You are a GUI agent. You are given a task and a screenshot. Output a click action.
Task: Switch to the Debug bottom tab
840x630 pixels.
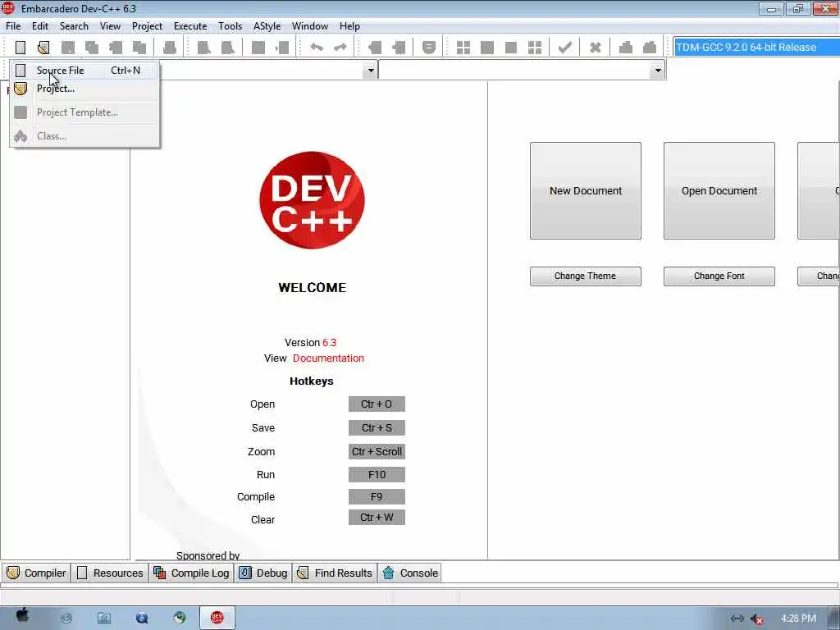263,573
